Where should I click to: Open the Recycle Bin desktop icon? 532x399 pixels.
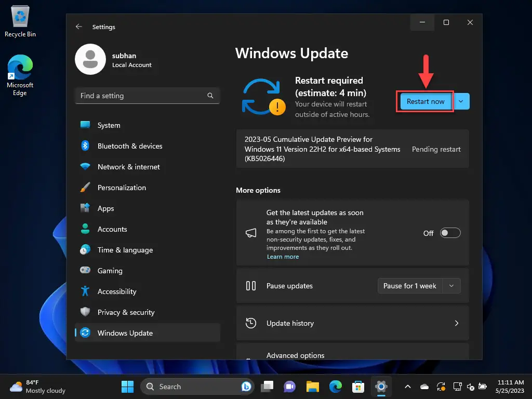tap(20, 22)
